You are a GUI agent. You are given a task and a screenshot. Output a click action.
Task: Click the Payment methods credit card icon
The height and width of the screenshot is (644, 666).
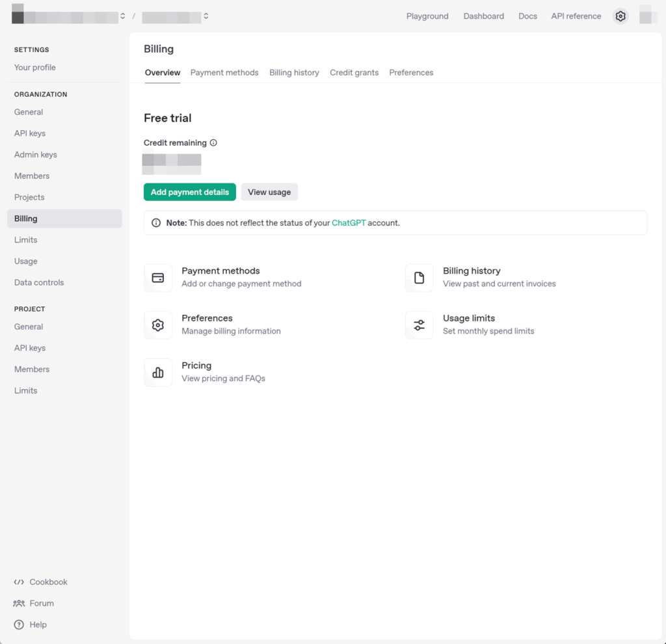tap(158, 277)
